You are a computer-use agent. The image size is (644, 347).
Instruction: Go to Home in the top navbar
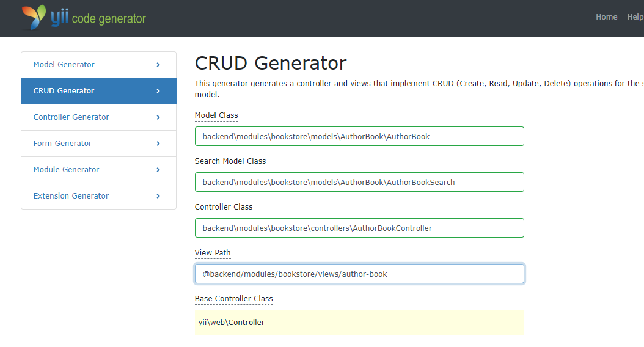click(x=606, y=17)
